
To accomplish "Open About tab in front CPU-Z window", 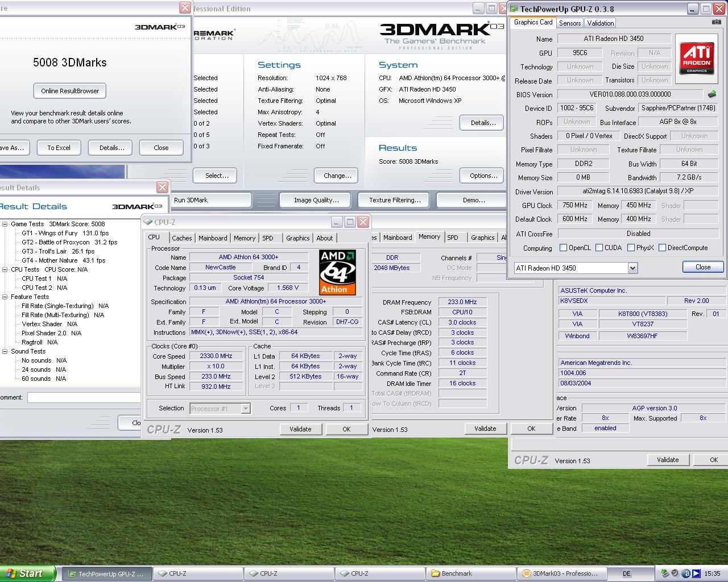I will coord(325,238).
